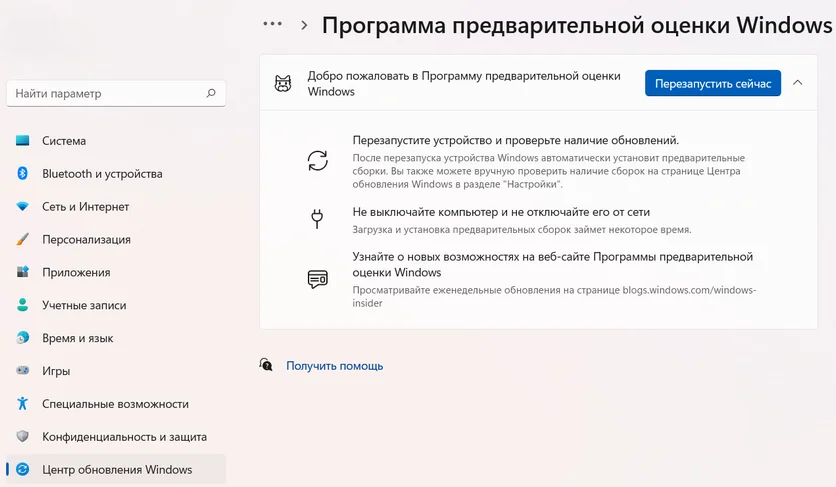Collapse the Добро пожаловать welcome panel chevron
Screen dimensions: 836x487
tap(797, 83)
